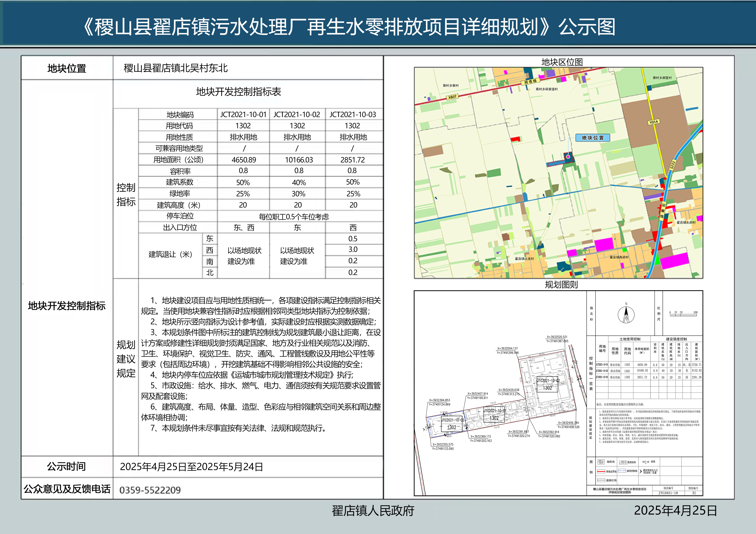Click the feedback phone number 0359-5522209
The width and height of the screenshot is (756, 534).
(x=150, y=490)
